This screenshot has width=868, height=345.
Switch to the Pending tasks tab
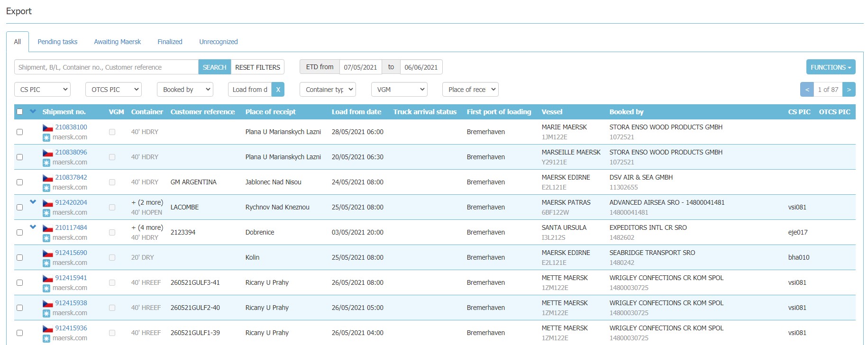click(57, 42)
